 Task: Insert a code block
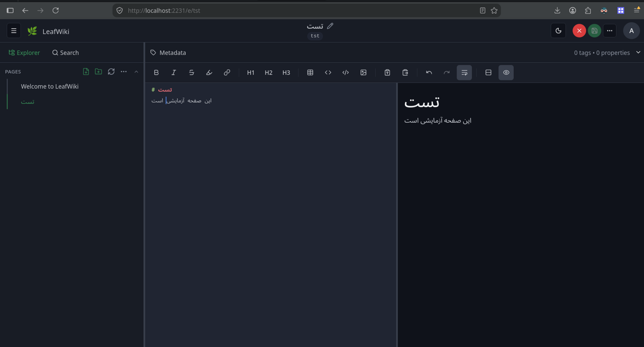pos(346,72)
